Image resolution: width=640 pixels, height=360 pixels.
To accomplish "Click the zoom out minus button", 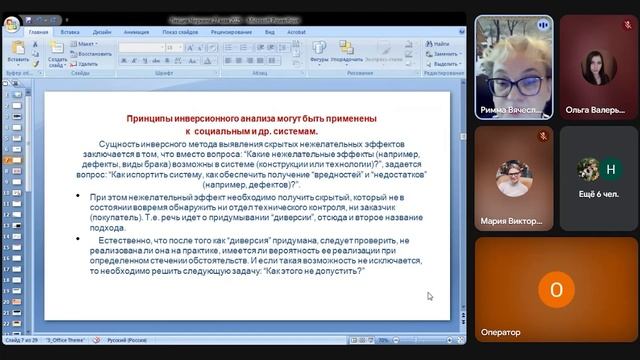I will click(x=396, y=340).
